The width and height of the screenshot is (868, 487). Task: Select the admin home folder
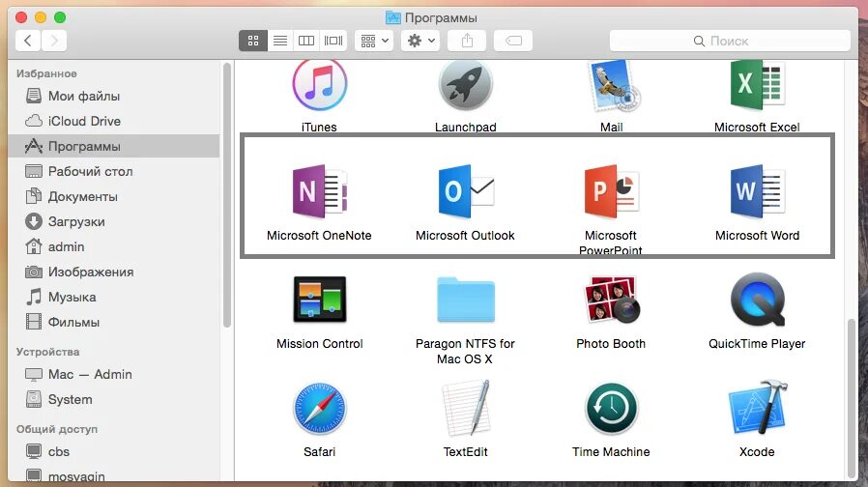pyautogui.click(x=114, y=246)
